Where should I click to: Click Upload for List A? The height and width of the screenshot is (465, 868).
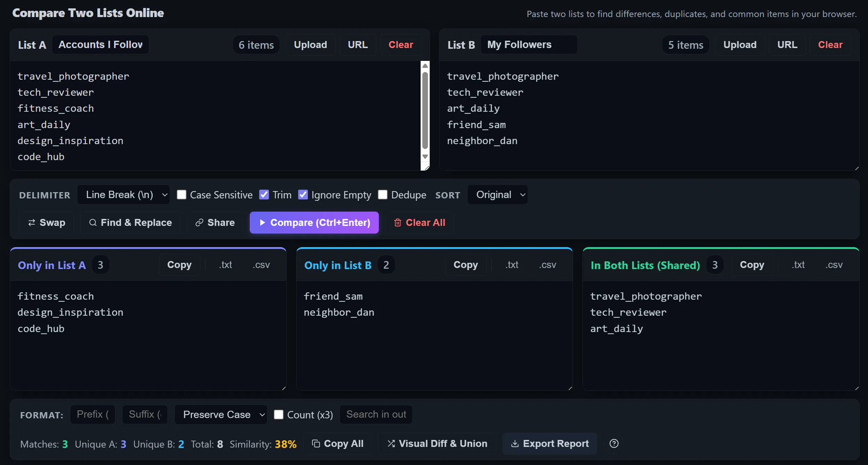[x=310, y=45]
